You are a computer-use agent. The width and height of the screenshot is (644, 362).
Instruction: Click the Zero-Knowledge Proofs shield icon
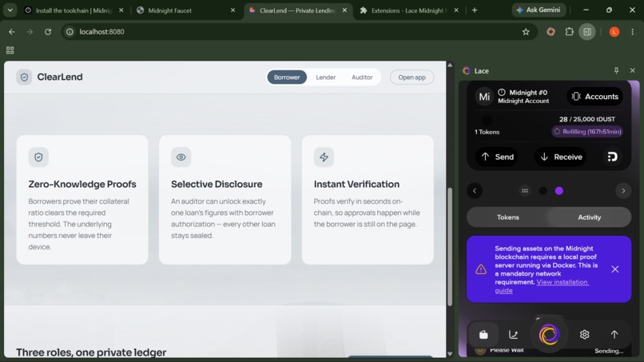[38, 157]
